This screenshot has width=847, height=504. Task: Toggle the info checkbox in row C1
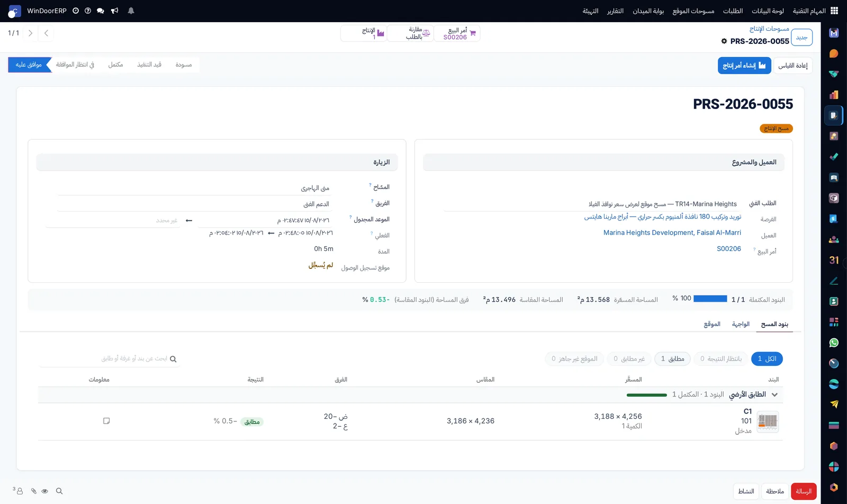click(x=106, y=421)
